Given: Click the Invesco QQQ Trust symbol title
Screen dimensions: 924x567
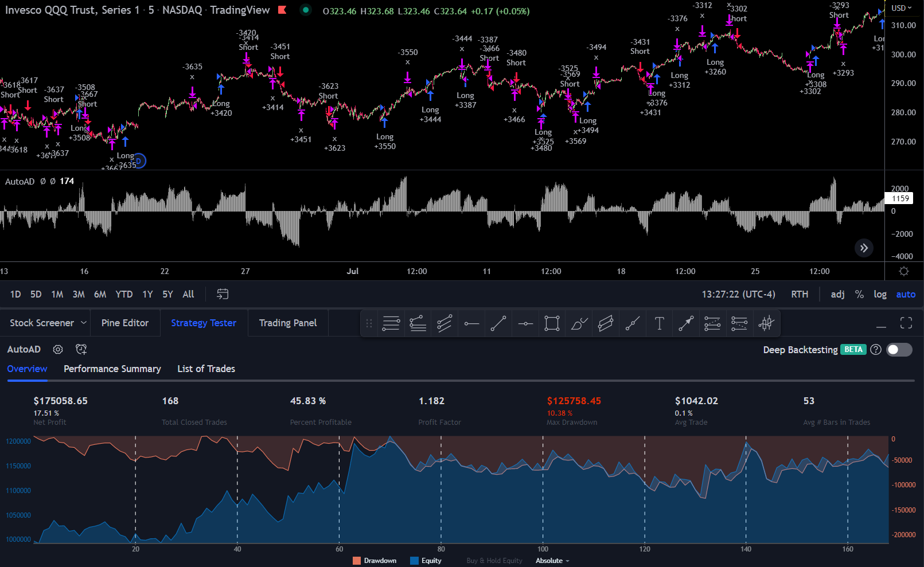Looking at the screenshot, I should coord(72,10).
